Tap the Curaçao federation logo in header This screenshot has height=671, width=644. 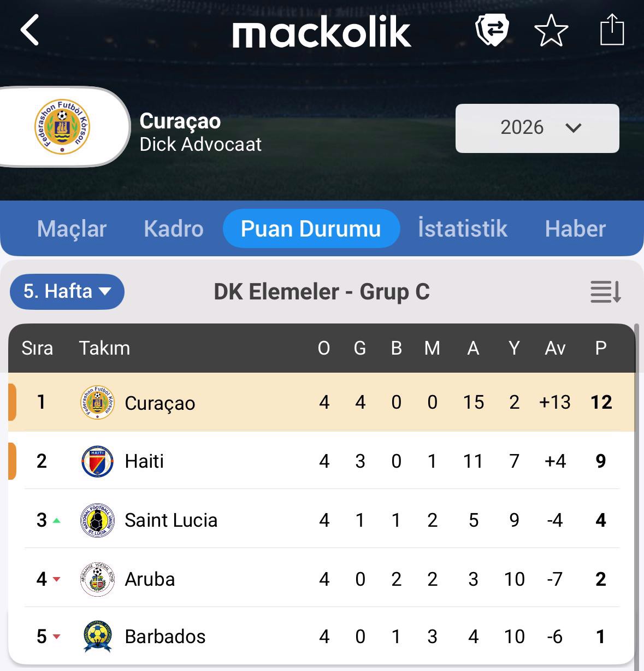click(x=62, y=127)
